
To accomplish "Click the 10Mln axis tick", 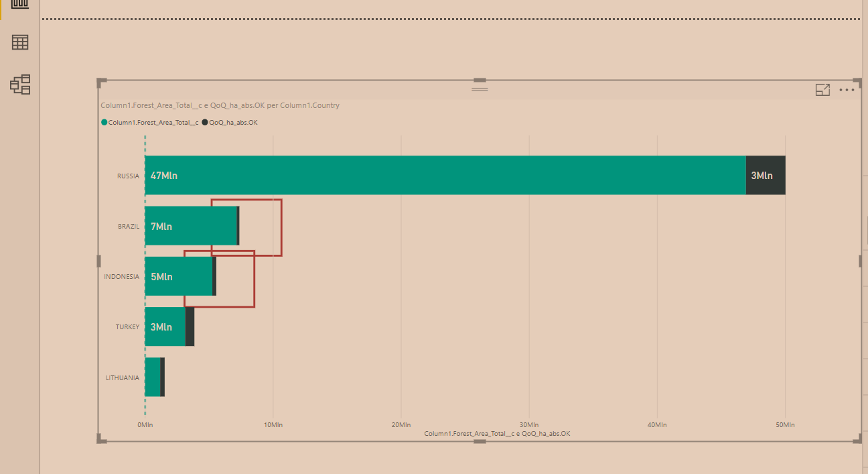I will (273, 425).
